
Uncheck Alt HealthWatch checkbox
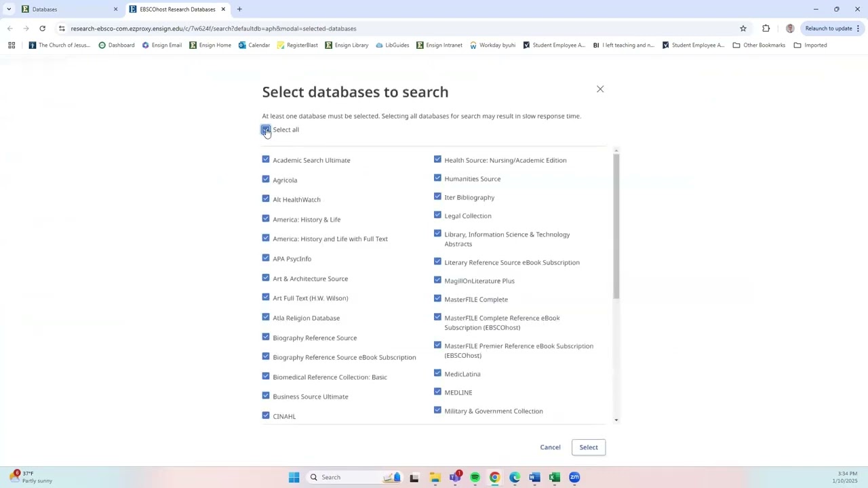point(266,199)
